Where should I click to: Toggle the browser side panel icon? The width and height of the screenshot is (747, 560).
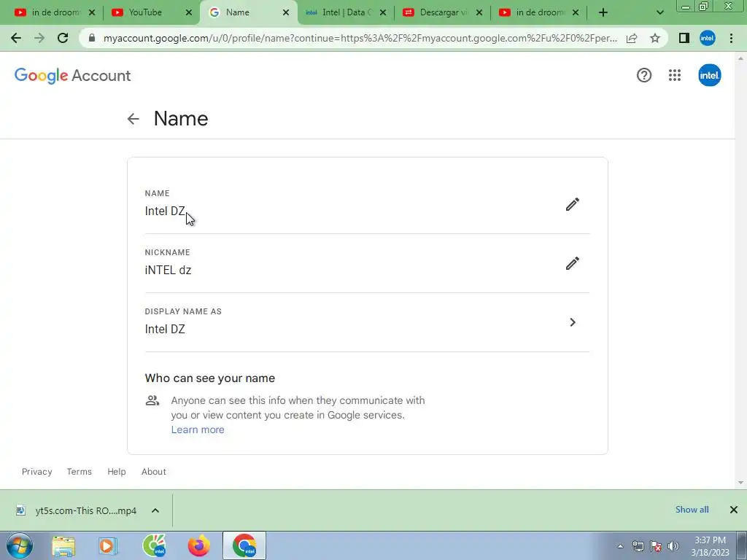pos(684,38)
